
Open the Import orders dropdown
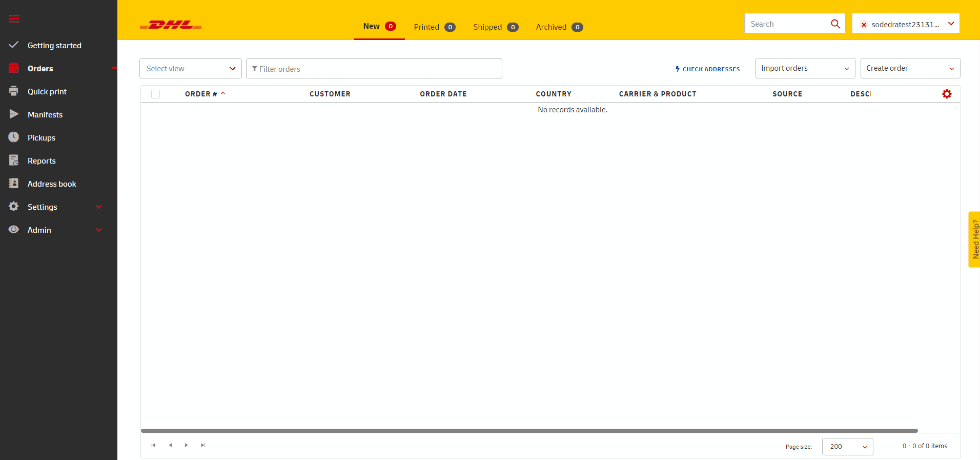point(805,68)
